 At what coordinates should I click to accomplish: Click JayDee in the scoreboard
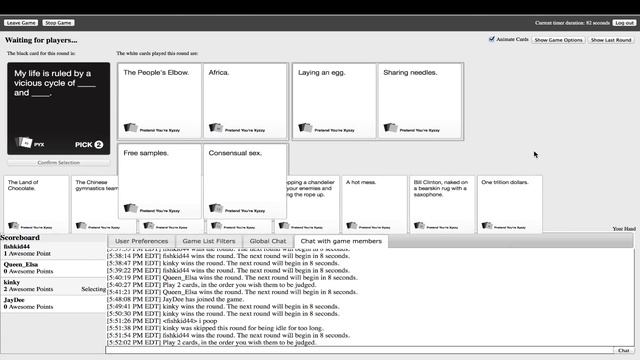[x=14, y=300]
